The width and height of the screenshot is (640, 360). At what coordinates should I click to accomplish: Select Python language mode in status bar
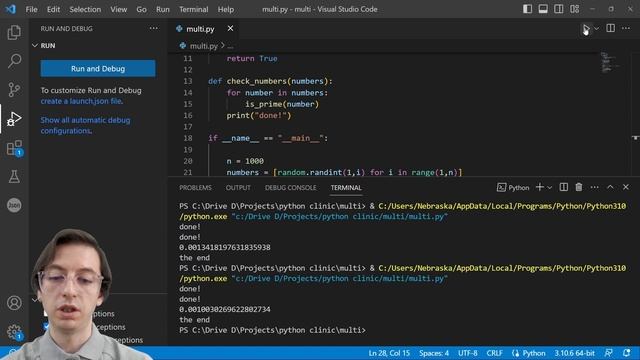(x=533, y=353)
